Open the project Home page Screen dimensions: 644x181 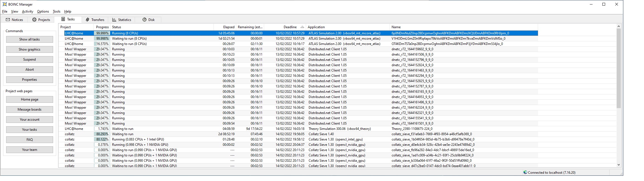click(30, 99)
